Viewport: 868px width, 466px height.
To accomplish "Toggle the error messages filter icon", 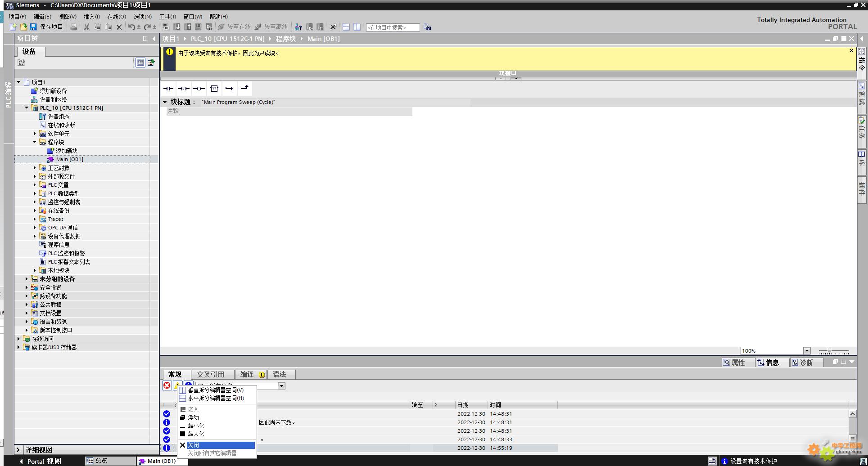I will point(167,385).
